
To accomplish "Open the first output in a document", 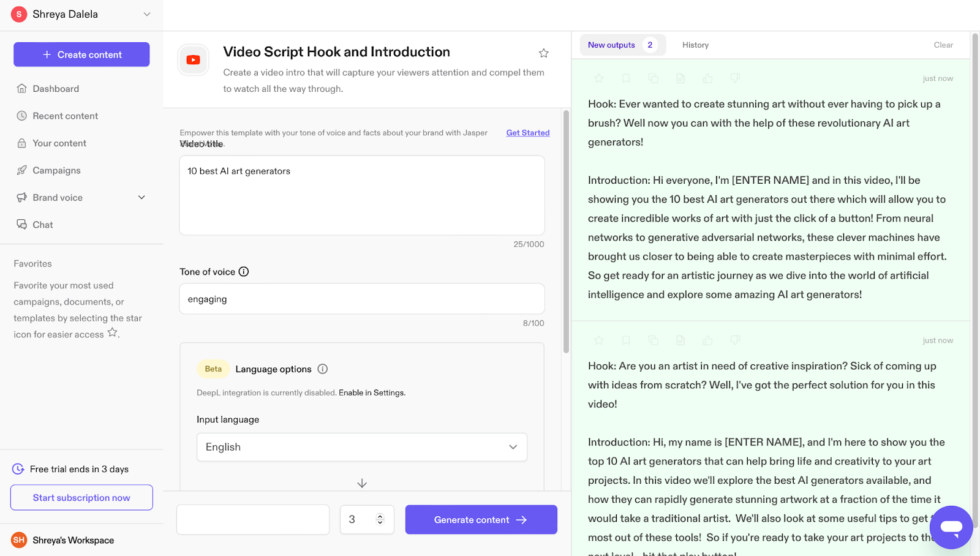I will [680, 78].
